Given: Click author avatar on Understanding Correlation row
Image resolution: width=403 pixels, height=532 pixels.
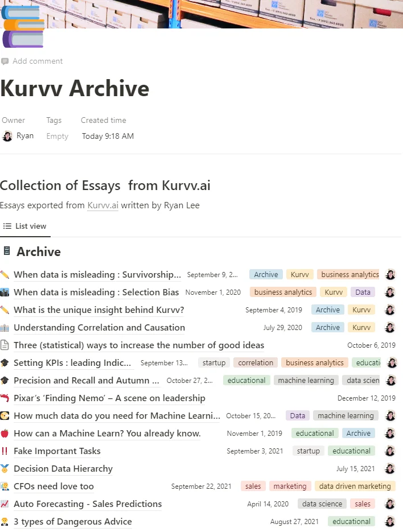Looking at the screenshot, I should 390,327.
